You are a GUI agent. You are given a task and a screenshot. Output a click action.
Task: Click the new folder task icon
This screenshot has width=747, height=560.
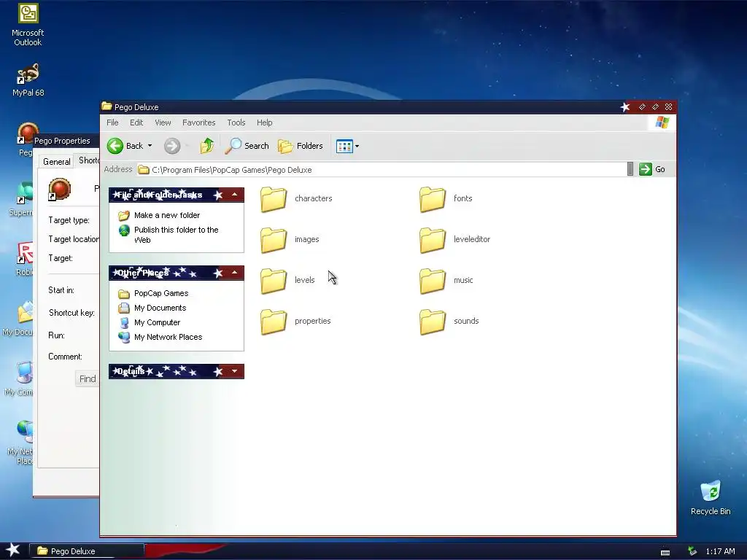(124, 215)
